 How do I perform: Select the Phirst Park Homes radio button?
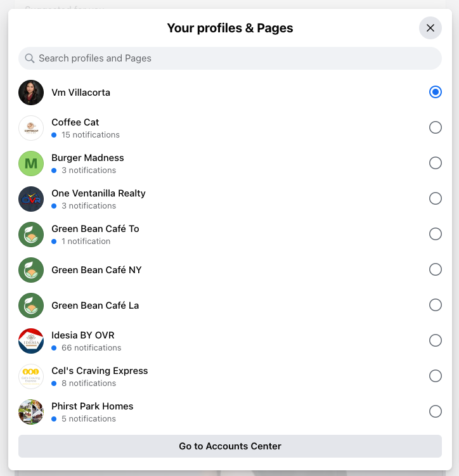pos(435,411)
